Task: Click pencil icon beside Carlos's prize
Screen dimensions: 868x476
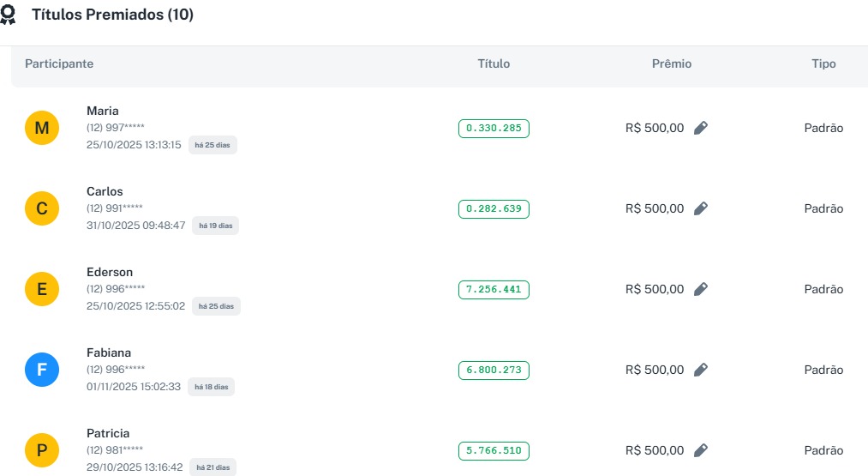Action: coord(701,208)
